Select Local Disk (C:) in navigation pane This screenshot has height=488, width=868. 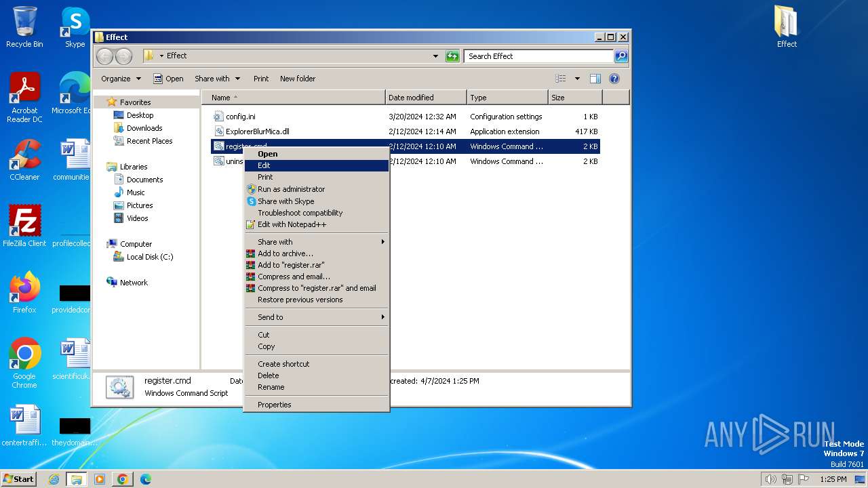click(149, 257)
